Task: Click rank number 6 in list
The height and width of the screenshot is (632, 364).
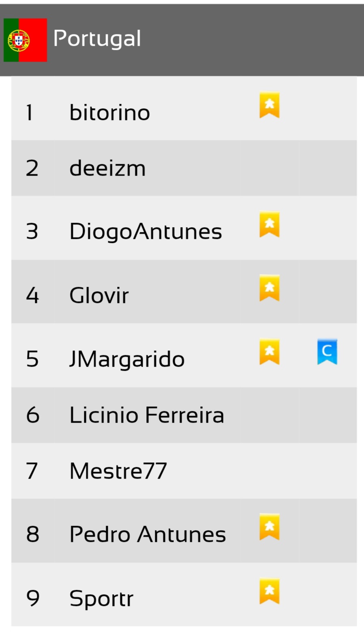Action: coord(32,415)
